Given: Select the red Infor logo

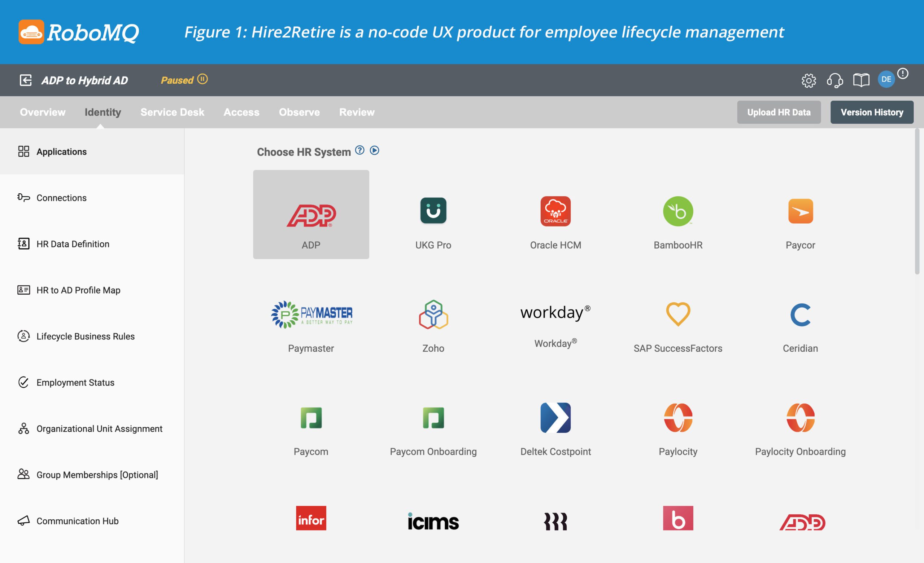Looking at the screenshot, I should click(x=311, y=518).
